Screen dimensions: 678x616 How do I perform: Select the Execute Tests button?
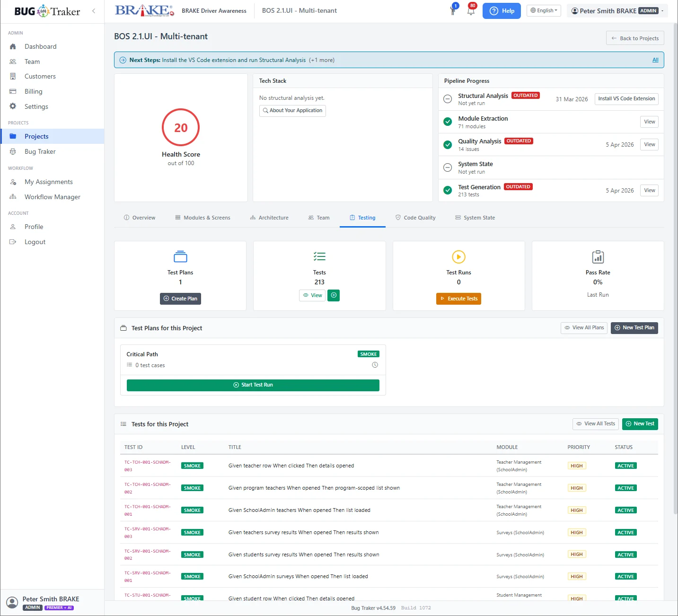[x=458, y=299]
